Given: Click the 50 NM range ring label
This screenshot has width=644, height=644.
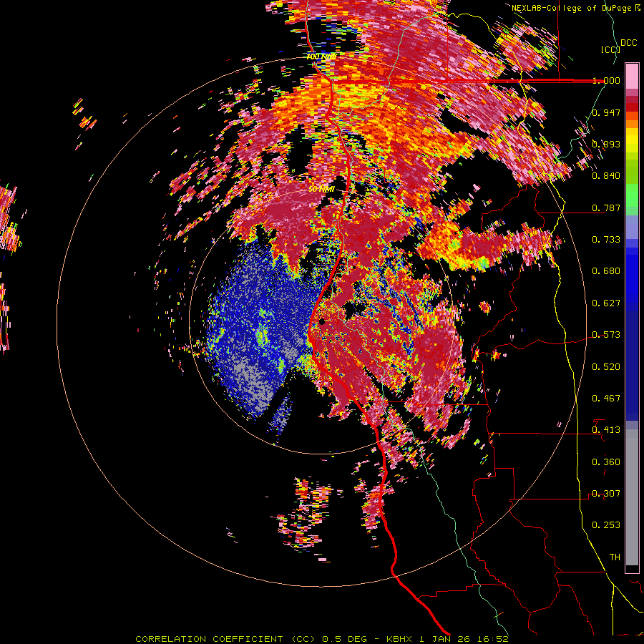Looking at the screenshot, I should pyautogui.click(x=321, y=190).
